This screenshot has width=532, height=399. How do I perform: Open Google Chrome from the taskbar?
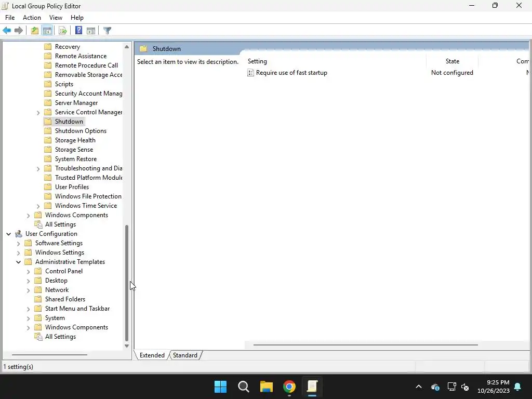289,387
